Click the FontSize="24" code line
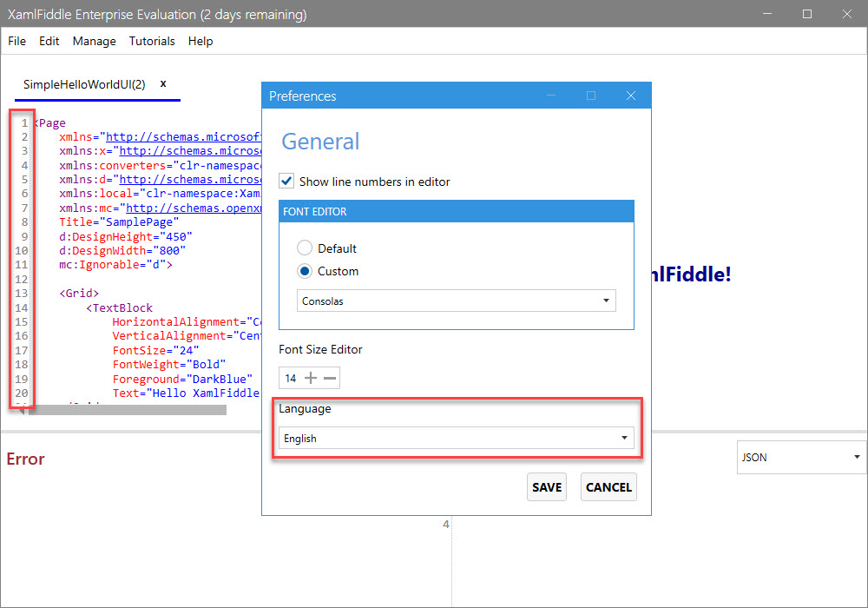 [155, 351]
